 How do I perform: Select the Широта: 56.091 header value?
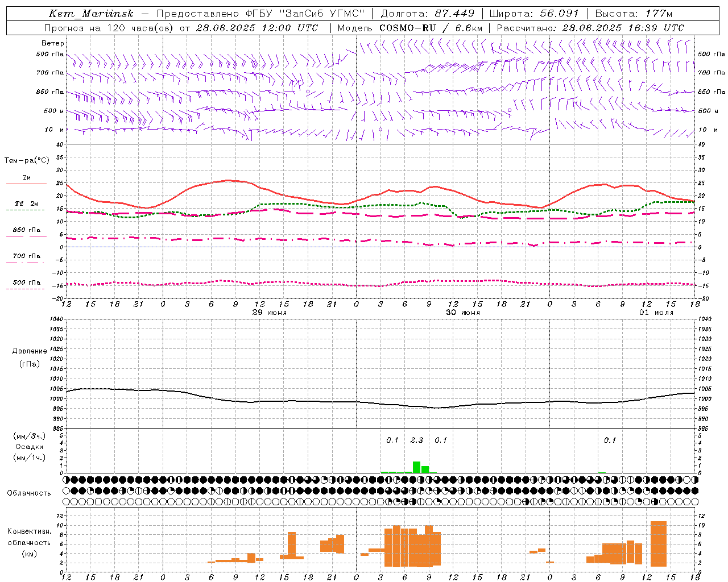point(534,14)
